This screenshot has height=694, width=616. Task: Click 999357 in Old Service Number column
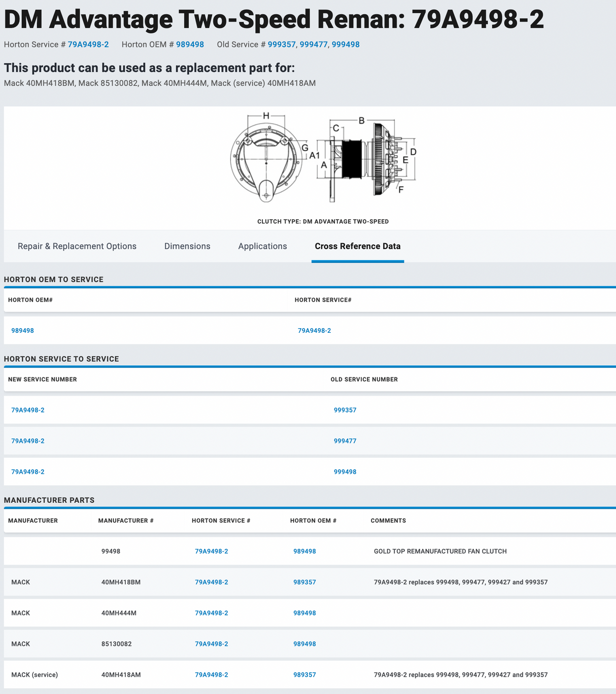point(345,410)
